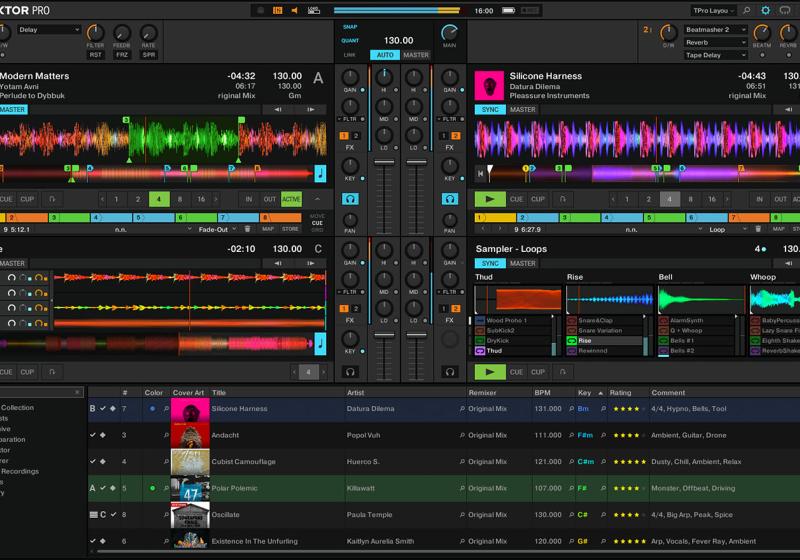This screenshot has height=560, width=800.
Task: Click the MAP button on Deck A
Action: 268,229
